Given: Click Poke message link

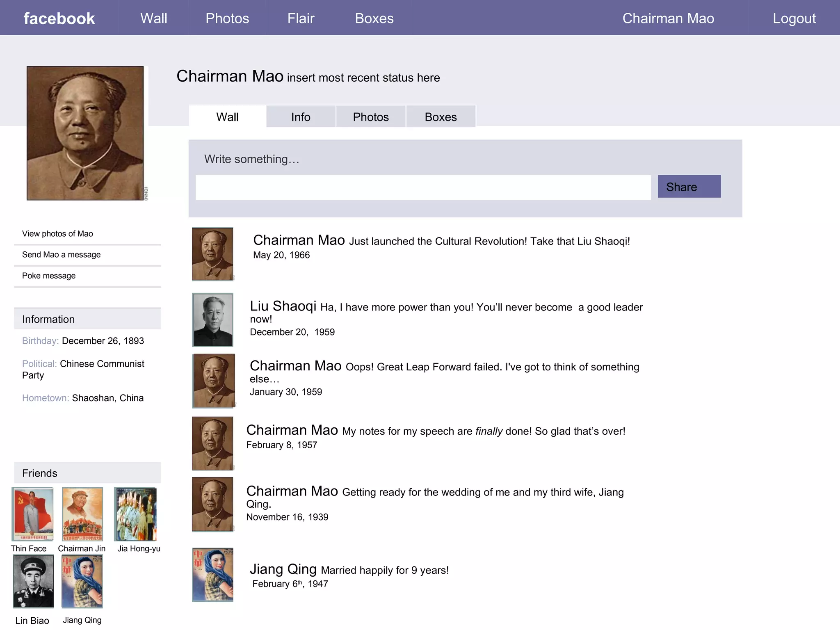Looking at the screenshot, I should click(x=49, y=276).
